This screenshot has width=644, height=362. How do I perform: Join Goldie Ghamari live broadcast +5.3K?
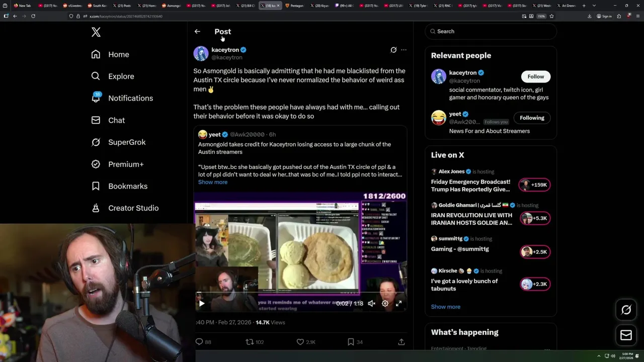[535, 218]
